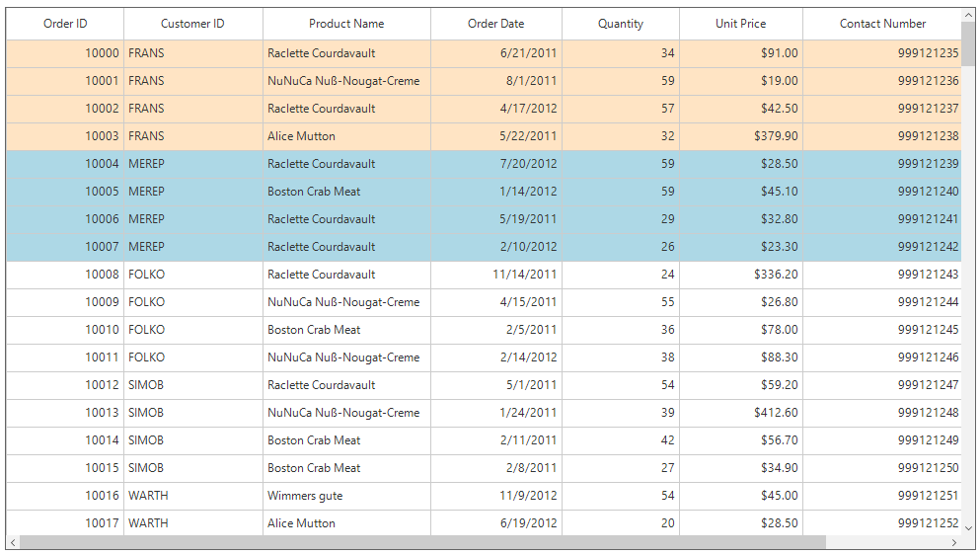This screenshot has height=555, width=980.
Task: Click the horizontal scrollbar right arrow
Action: pyautogui.click(x=954, y=542)
